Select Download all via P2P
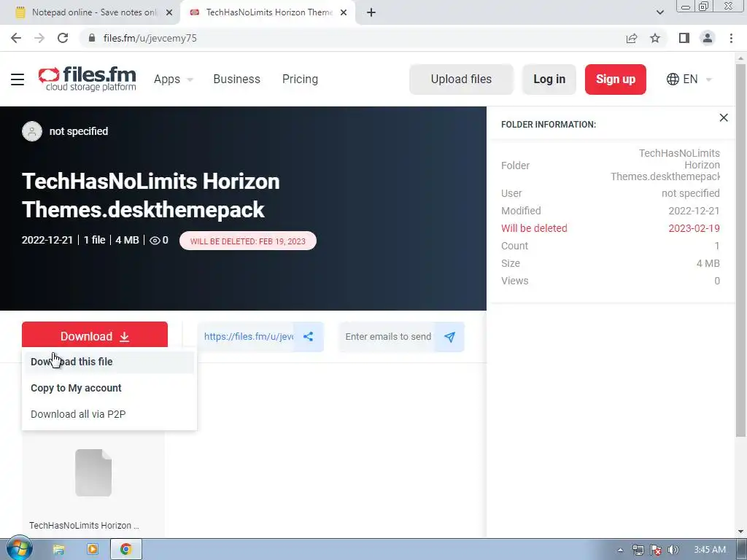This screenshot has width=747, height=560. [109, 414]
